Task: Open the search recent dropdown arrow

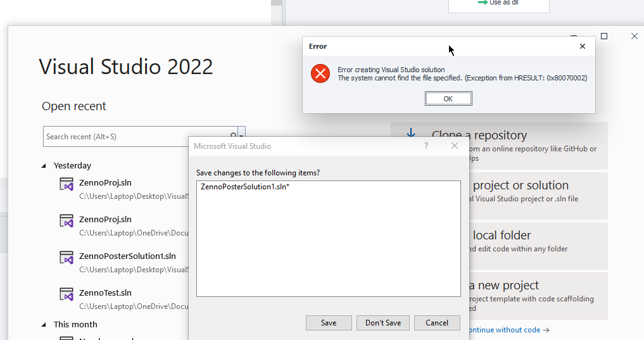Action: 241,136
